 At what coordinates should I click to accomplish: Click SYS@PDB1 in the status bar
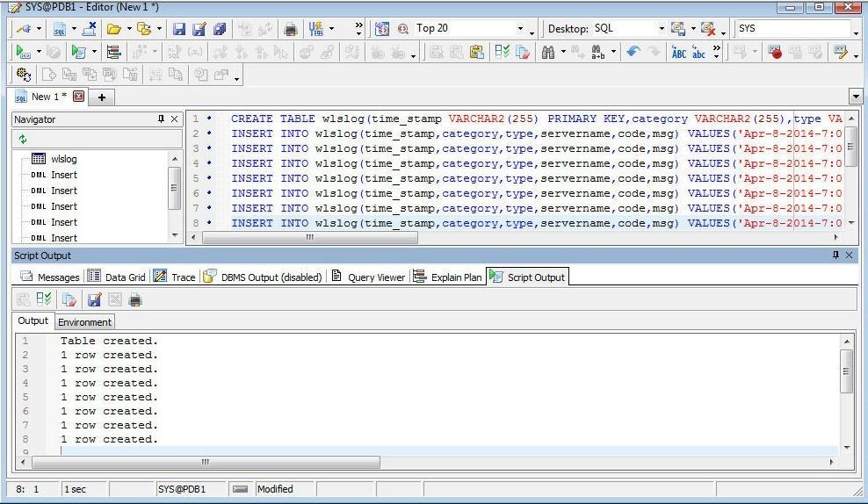pos(182,489)
